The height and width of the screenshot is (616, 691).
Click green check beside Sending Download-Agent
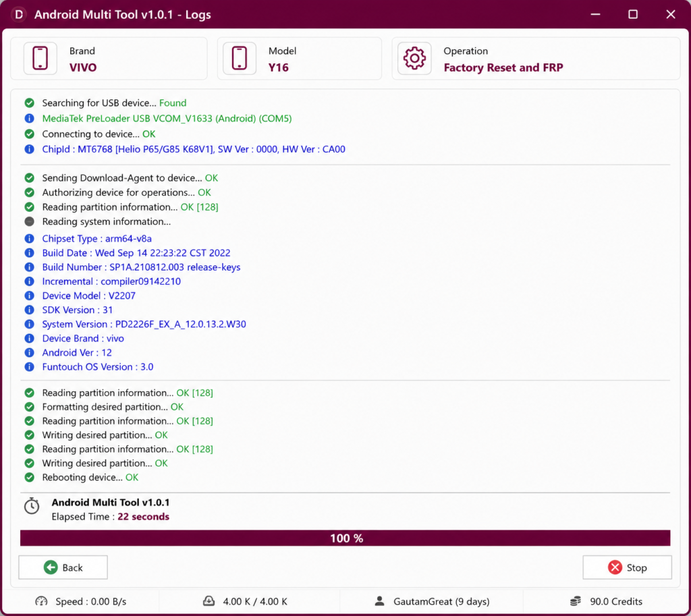(30, 177)
